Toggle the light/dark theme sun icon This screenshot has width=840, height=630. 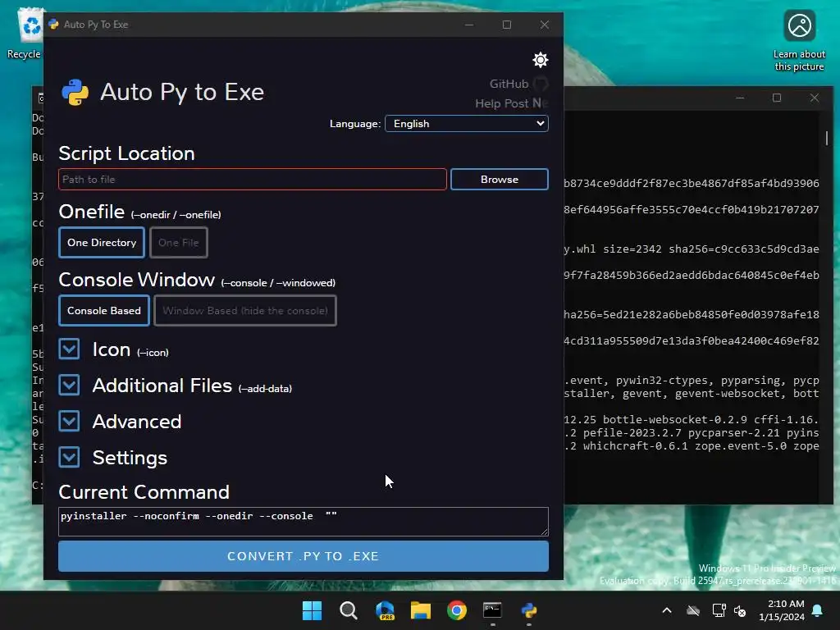[x=540, y=59]
